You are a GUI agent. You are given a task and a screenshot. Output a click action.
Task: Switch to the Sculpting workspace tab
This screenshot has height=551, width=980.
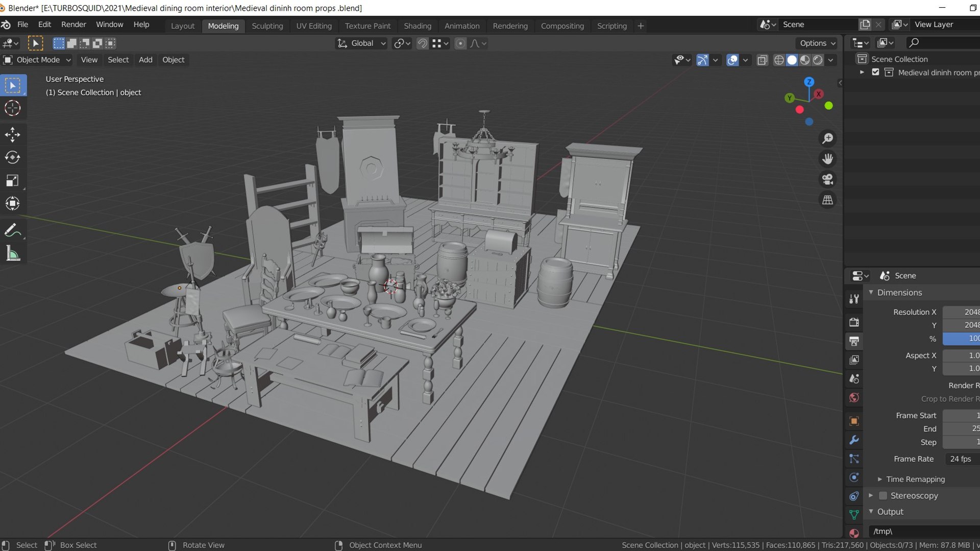click(x=267, y=26)
